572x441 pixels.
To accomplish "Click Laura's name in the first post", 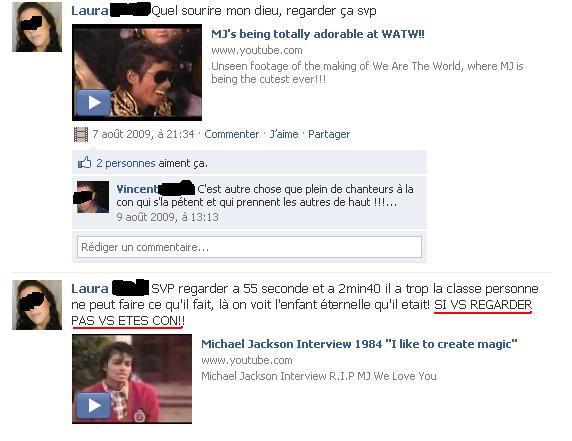I will 90,11.
